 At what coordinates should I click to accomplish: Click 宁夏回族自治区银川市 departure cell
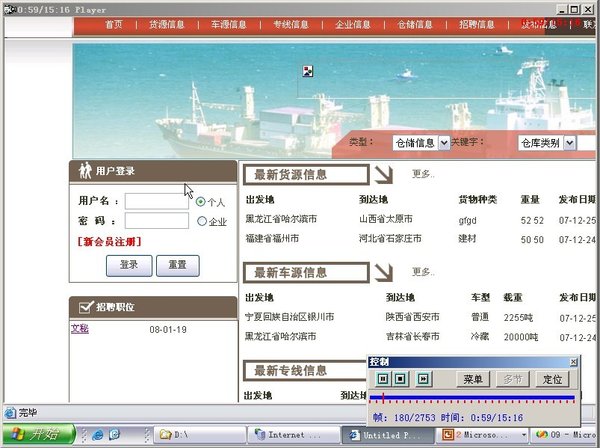click(x=290, y=317)
